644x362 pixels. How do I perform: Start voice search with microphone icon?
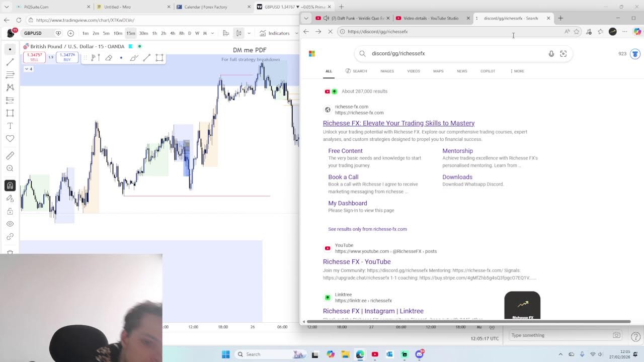[551, 53]
